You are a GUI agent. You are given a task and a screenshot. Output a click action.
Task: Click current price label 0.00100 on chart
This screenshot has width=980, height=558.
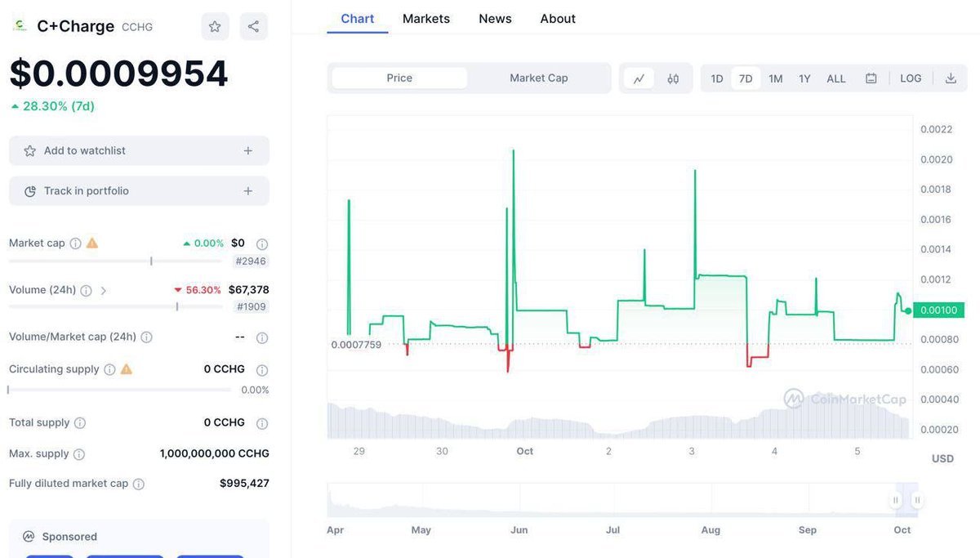pos(939,310)
